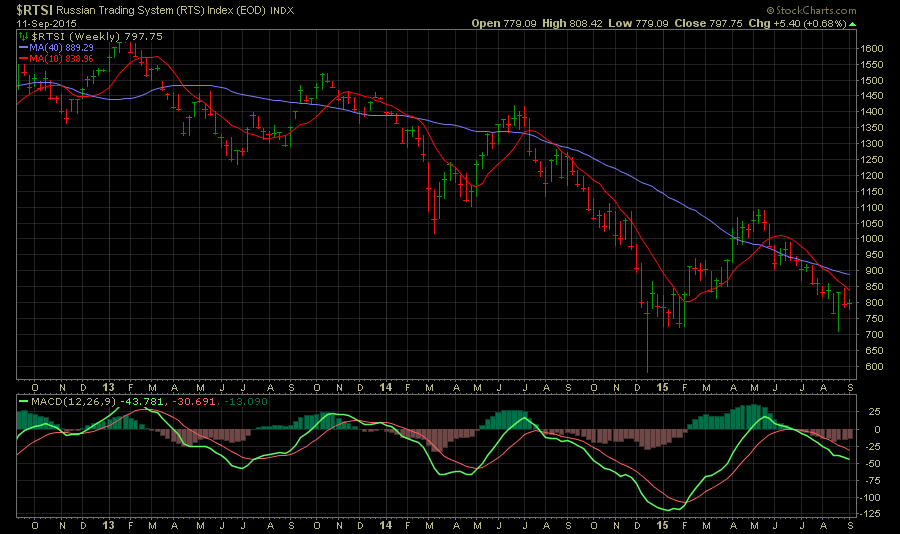
Task: Click the MACD(12,26,9) indicator label
Action: click(73, 401)
